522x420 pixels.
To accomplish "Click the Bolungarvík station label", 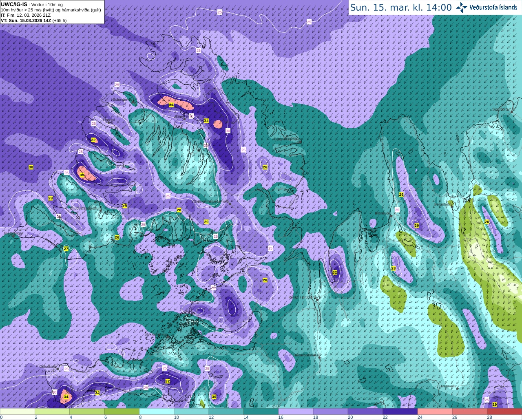I will [x=122, y=99].
